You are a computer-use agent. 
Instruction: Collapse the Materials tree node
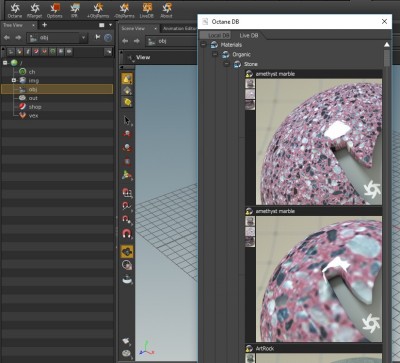pos(204,44)
